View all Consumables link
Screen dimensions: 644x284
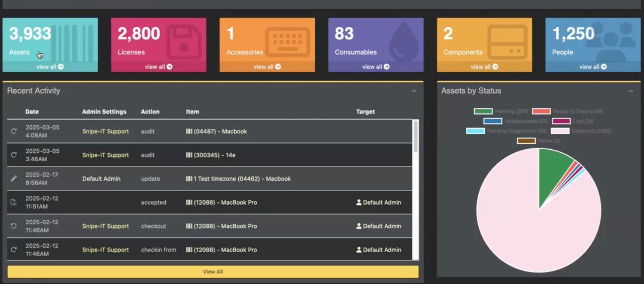[376, 66]
